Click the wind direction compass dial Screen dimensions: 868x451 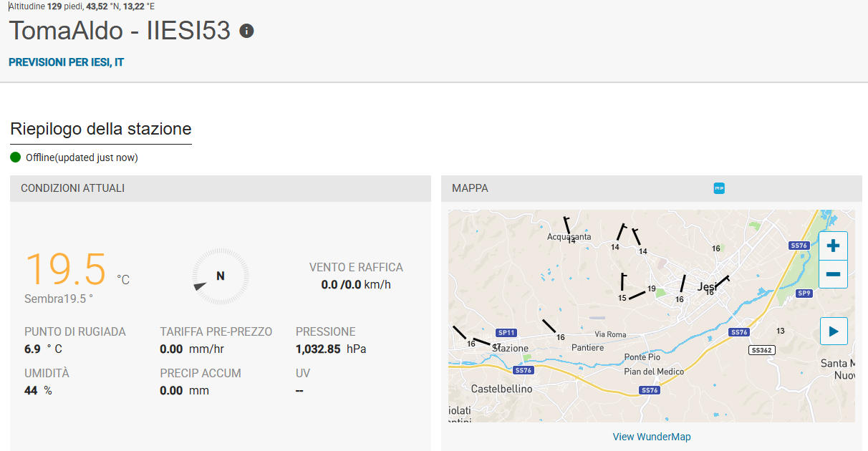(x=220, y=276)
